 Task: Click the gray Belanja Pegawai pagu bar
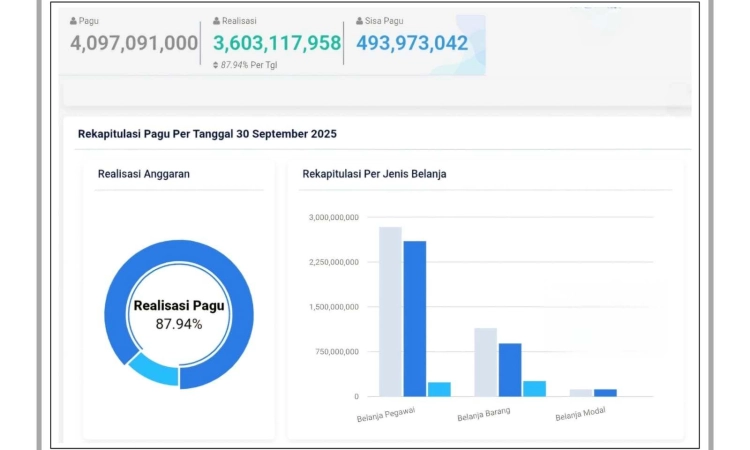pos(390,311)
